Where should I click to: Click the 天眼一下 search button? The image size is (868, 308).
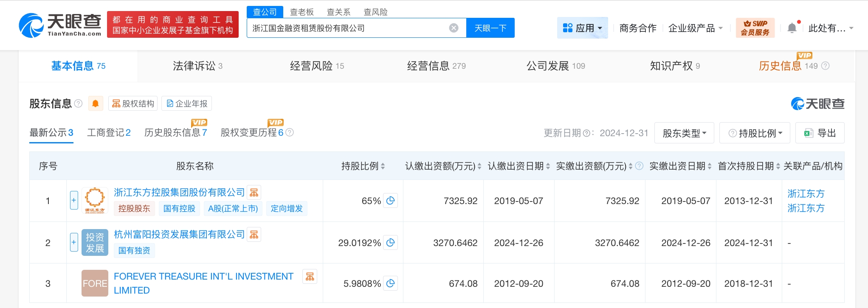click(x=490, y=28)
